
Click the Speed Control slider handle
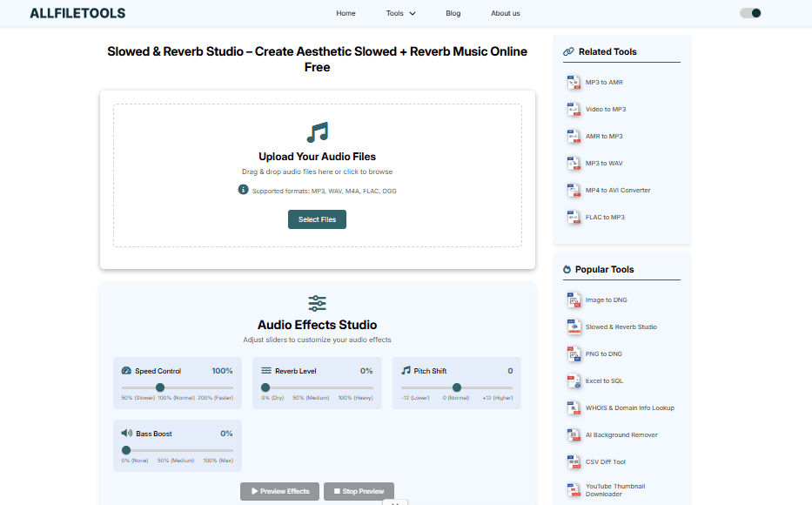(160, 387)
